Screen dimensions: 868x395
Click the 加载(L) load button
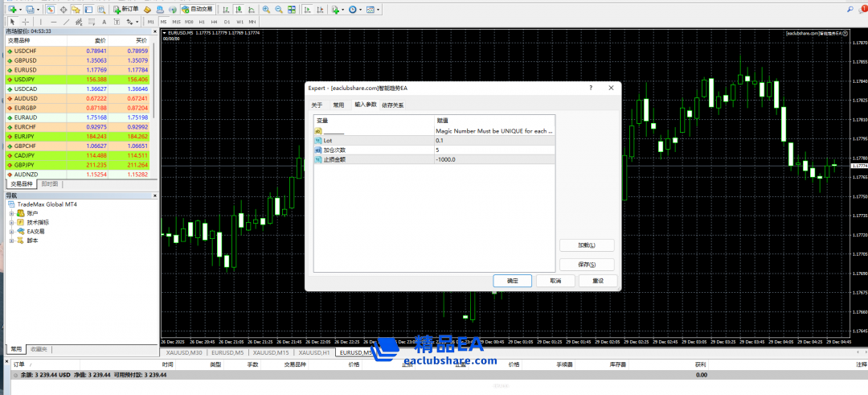[x=586, y=245]
